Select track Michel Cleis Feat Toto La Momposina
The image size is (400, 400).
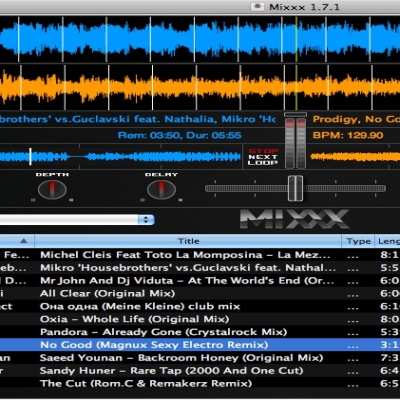click(x=200, y=255)
